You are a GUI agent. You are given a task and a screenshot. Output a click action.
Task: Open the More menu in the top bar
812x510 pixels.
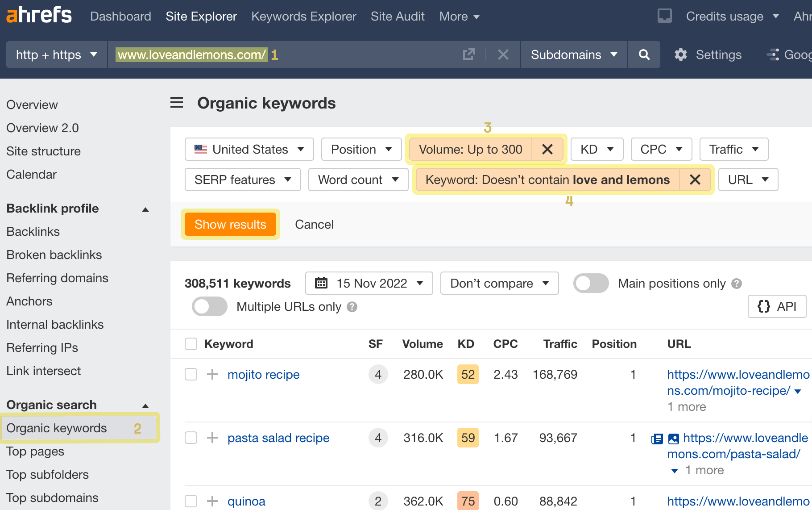459,16
